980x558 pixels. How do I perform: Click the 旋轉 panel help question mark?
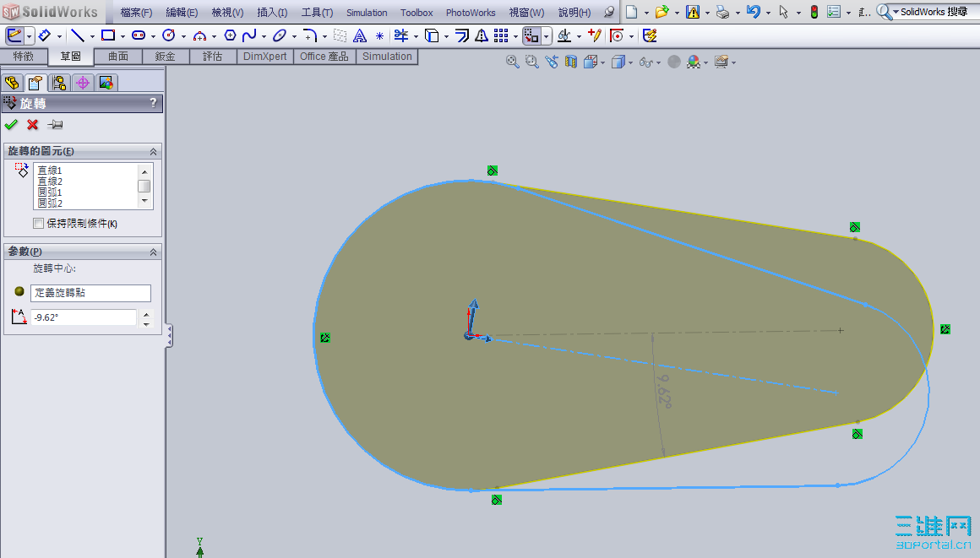[153, 103]
